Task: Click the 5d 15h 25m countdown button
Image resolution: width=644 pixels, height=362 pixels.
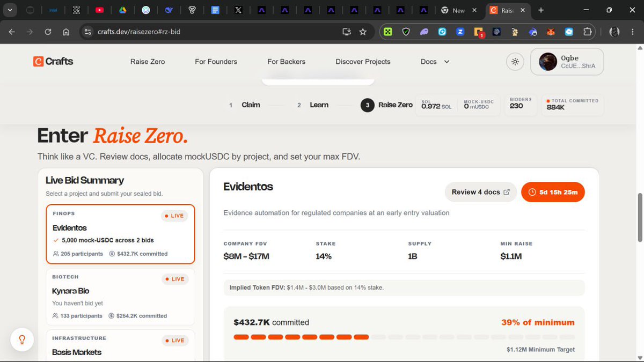Action: point(553,192)
